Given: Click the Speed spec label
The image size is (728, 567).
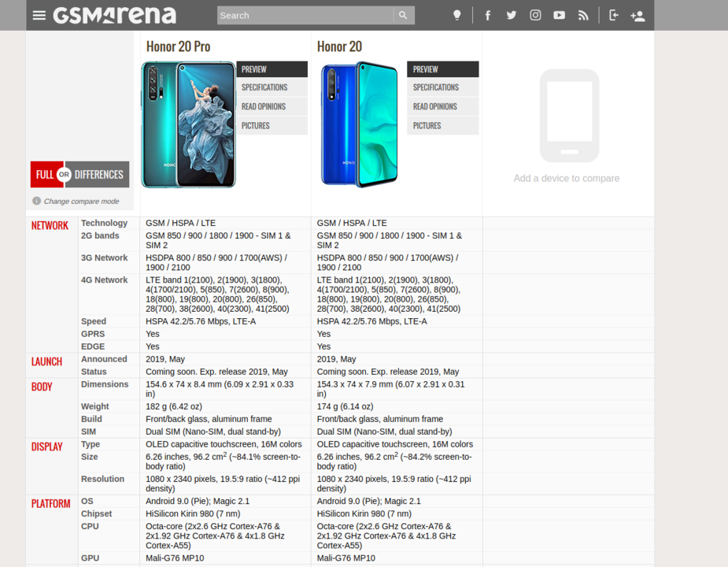Looking at the screenshot, I should [94, 321].
